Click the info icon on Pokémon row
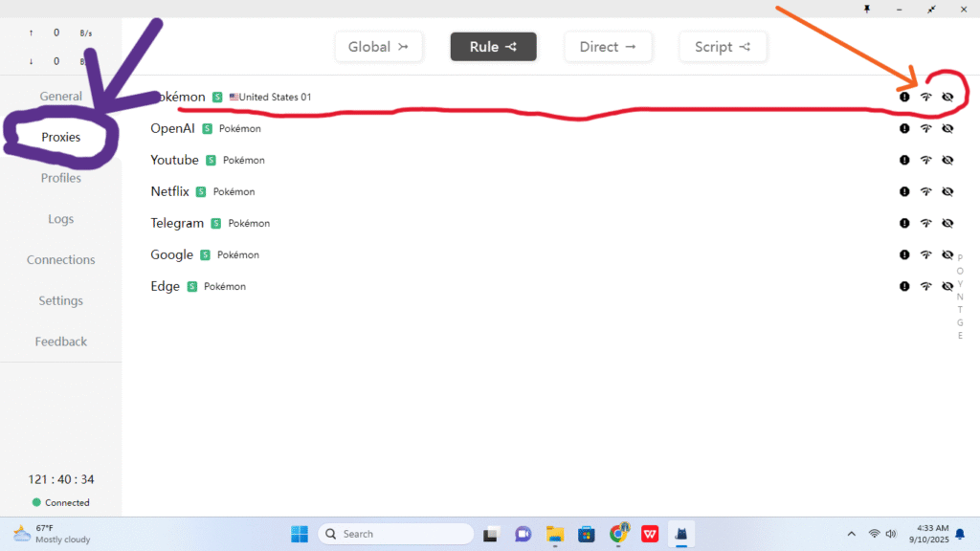This screenshot has height=551, width=980. (x=904, y=97)
